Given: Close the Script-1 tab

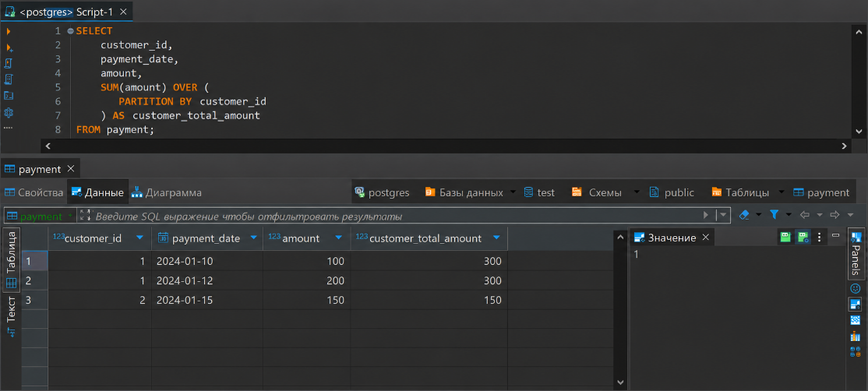Looking at the screenshot, I should [123, 11].
